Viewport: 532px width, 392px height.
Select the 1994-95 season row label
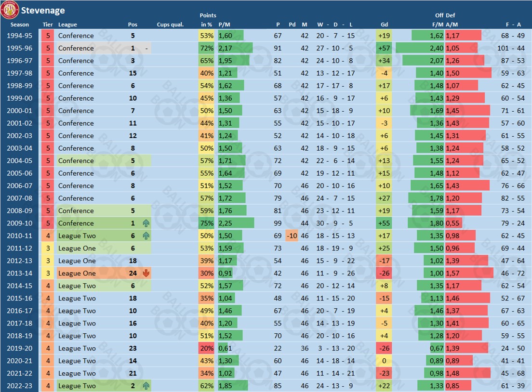pos(20,36)
